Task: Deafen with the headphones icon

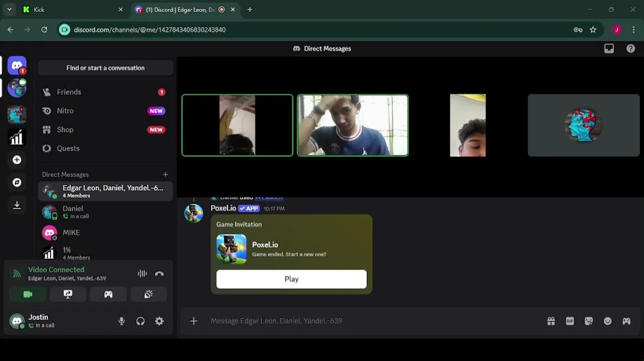Action: click(x=140, y=321)
